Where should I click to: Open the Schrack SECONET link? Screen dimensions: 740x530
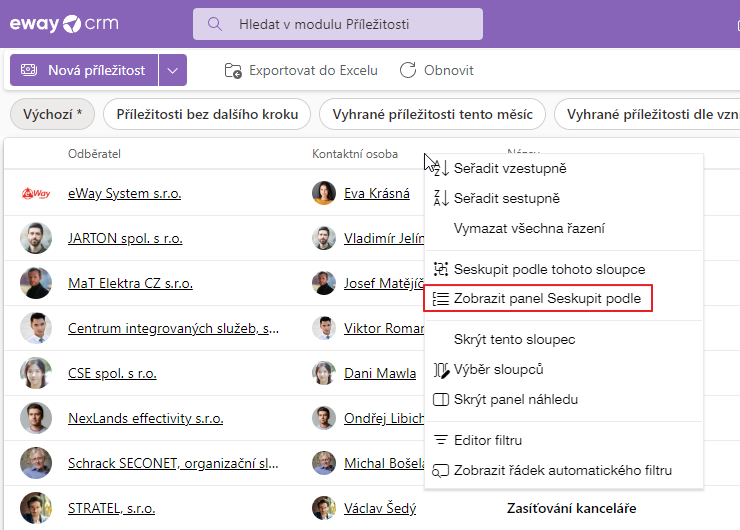coord(173,463)
